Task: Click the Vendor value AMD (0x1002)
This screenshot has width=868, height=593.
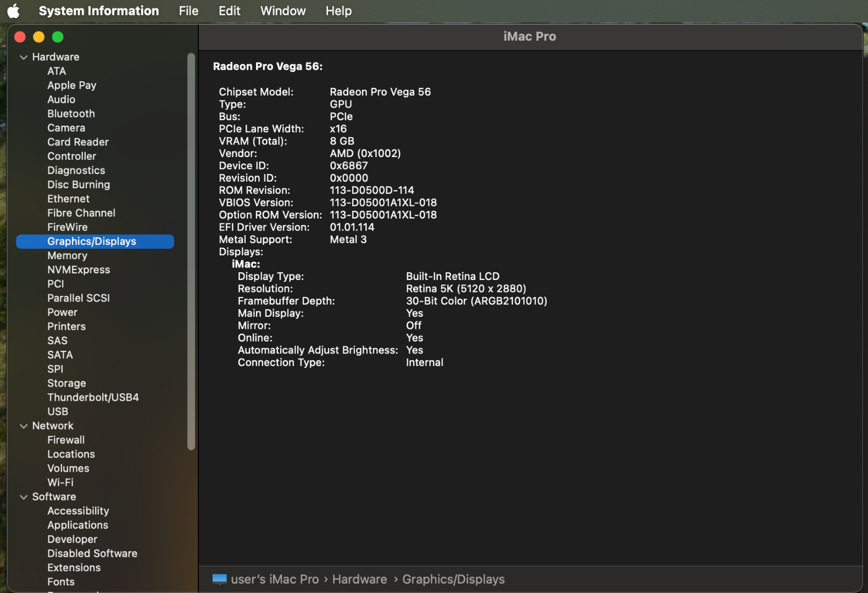Action: [x=365, y=154]
